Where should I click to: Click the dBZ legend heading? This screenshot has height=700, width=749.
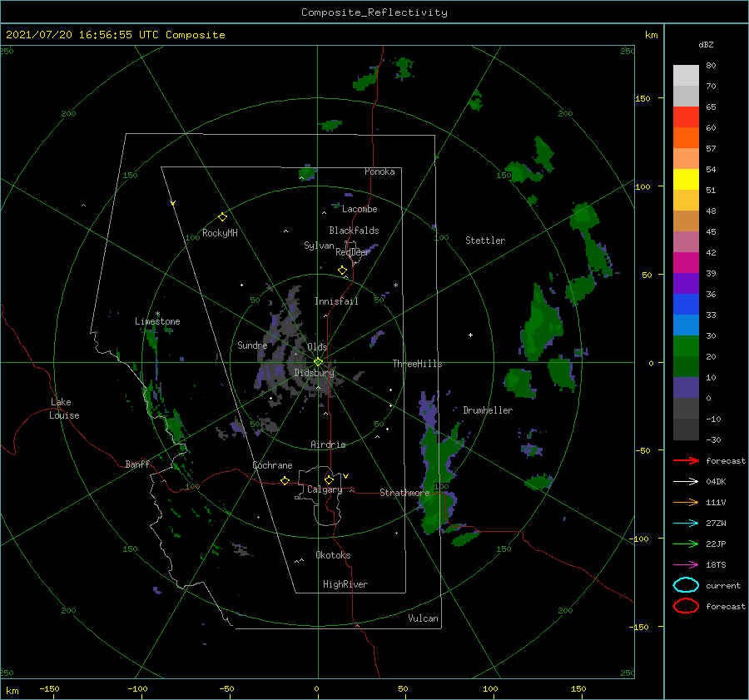click(x=706, y=44)
